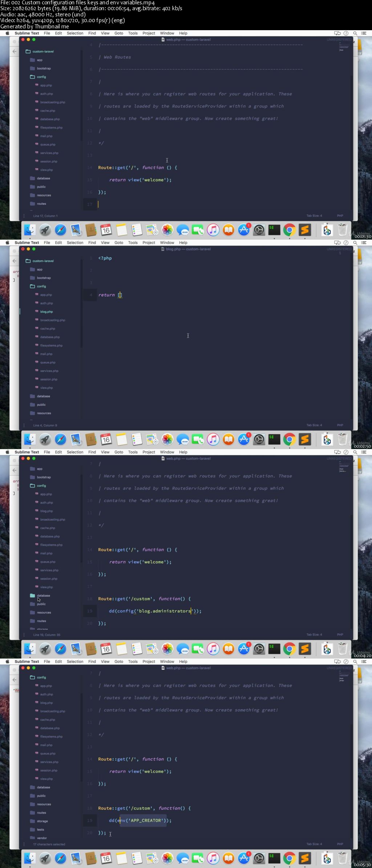Click 'Line 4, Column 9' status text
The width and height of the screenshot is (372, 868).
point(45,425)
